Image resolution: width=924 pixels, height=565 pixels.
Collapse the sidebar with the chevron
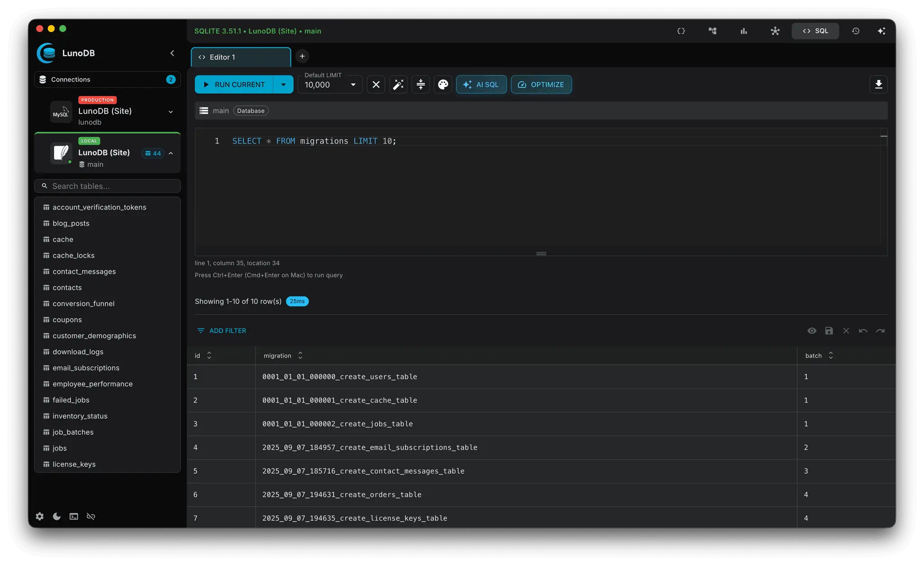(x=172, y=53)
